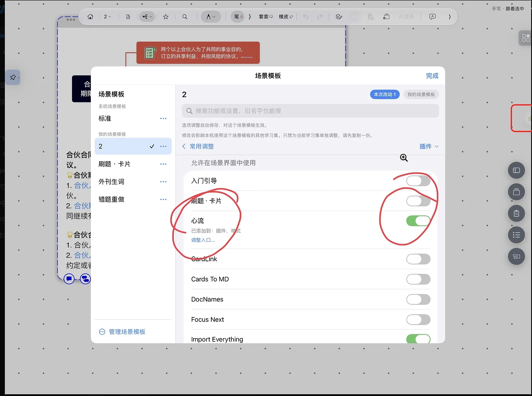Open the 调整入口... link

203,240
